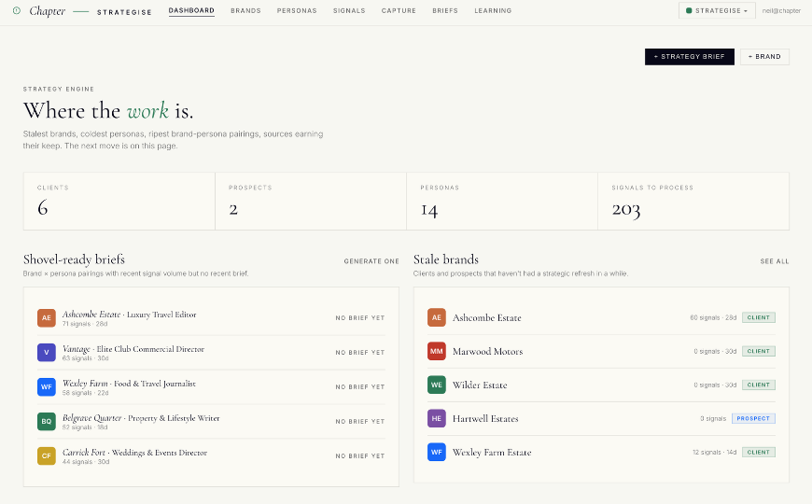
Task: Click the + Brand button
Action: coord(764,56)
